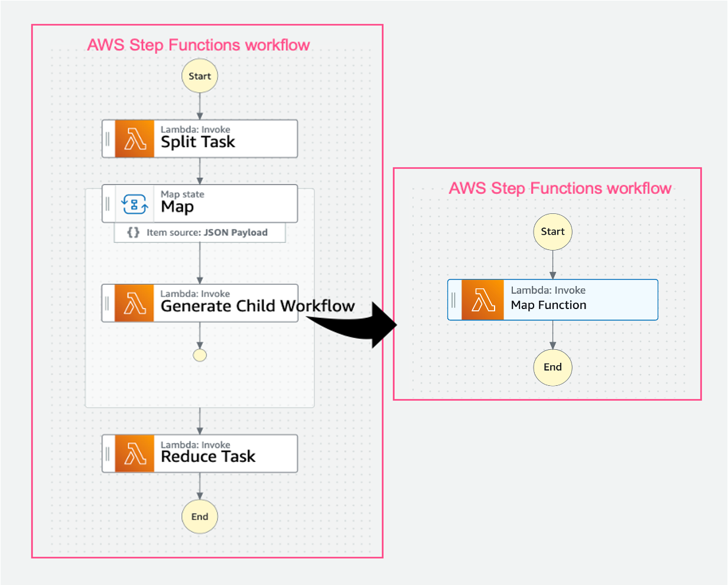Click the drag handle on Map Function
Image resolution: width=728 pixels, height=585 pixels.
(x=453, y=300)
